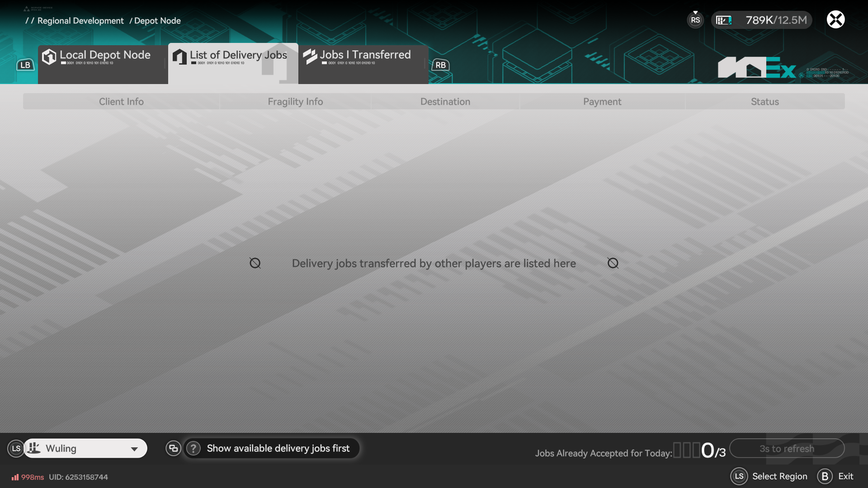Click the question mark help icon
This screenshot has width=868, height=488.
click(x=193, y=448)
